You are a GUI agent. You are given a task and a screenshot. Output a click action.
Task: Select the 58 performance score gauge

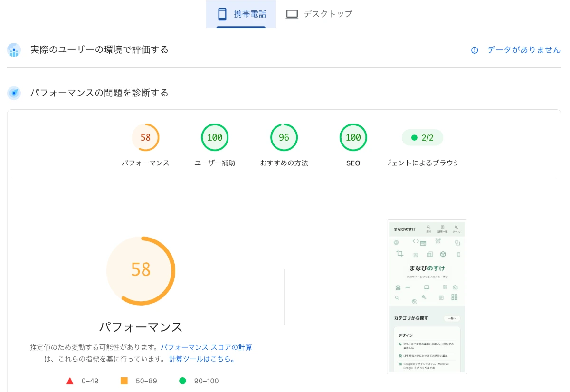click(145, 137)
